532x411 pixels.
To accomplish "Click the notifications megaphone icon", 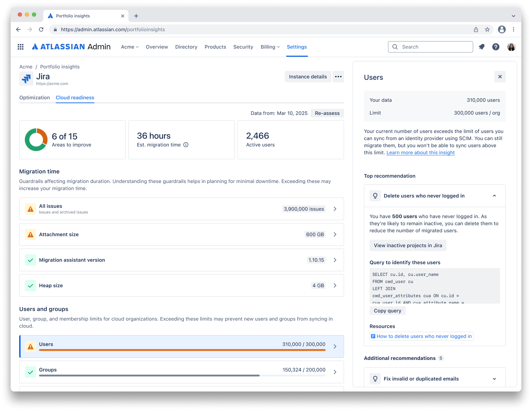I will [x=482, y=47].
